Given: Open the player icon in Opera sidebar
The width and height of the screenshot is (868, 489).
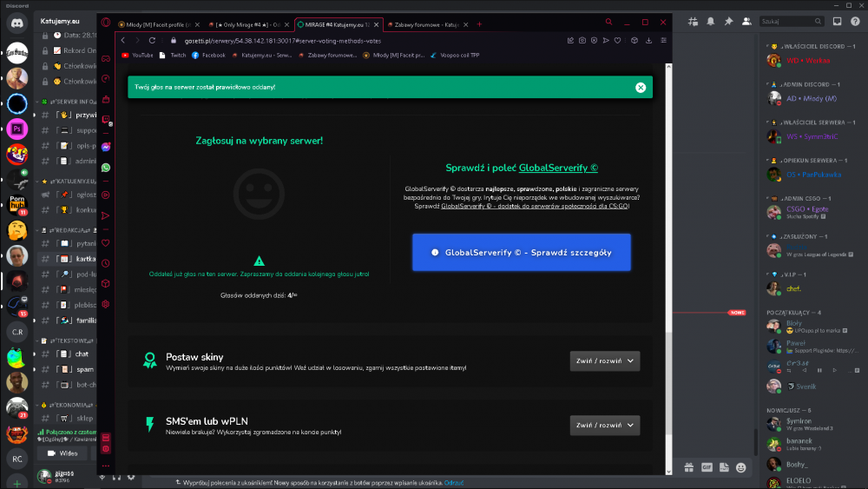Looking at the screenshot, I should tap(106, 195).
